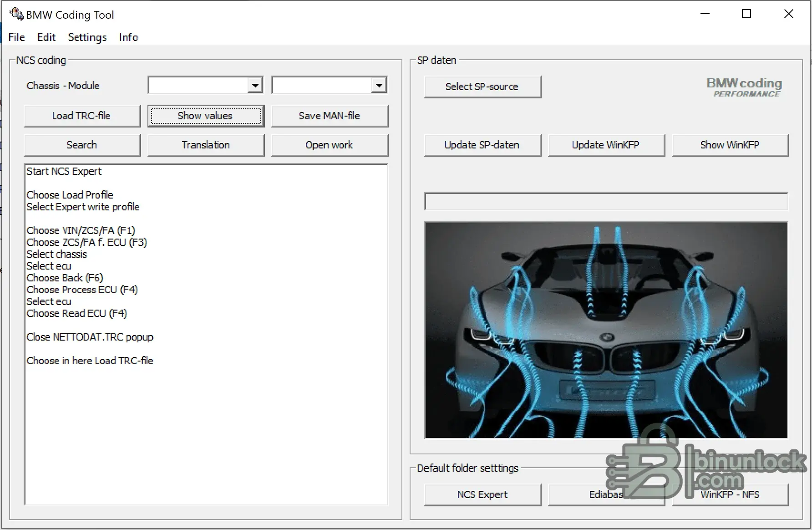Click 'Start NCS Expert' instruction line
The height and width of the screenshot is (530, 812).
tap(64, 172)
